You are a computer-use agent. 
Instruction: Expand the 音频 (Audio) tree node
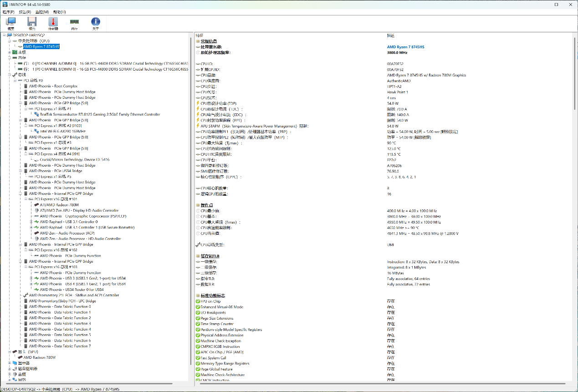(x=10, y=374)
